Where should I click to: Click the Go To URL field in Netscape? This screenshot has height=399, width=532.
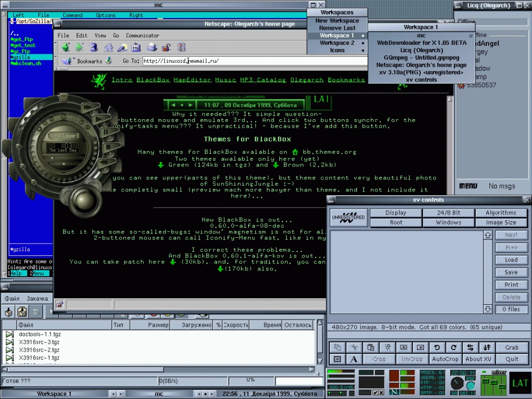tap(254, 61)
